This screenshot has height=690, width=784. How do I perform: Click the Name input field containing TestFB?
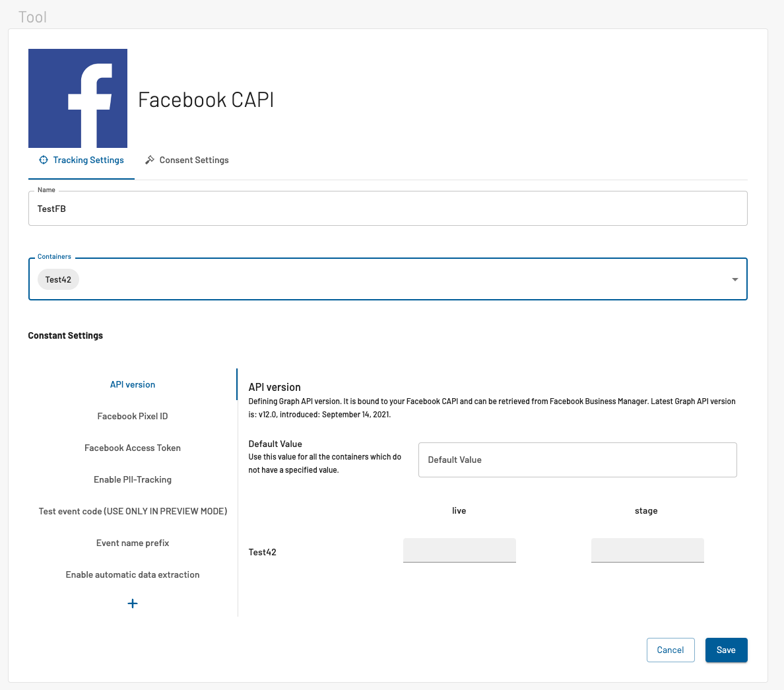coord(387,209)
